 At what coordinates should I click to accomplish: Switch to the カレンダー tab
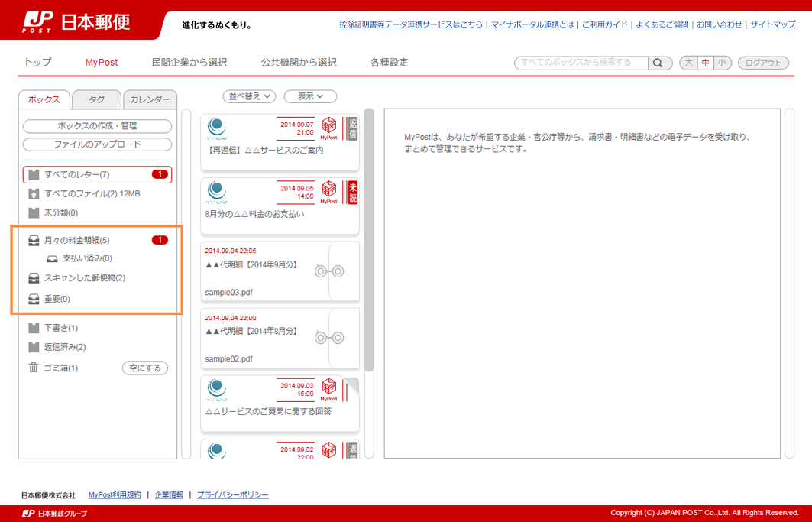tap(150, 99)
